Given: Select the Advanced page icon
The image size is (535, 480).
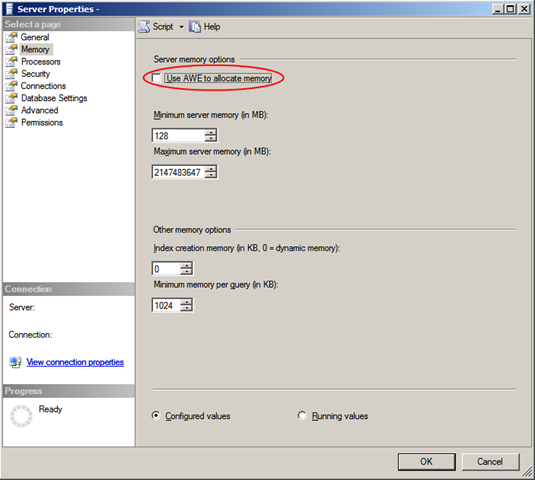Looking at the screenshot, I should pyautogui.click(x=11, y=110).
